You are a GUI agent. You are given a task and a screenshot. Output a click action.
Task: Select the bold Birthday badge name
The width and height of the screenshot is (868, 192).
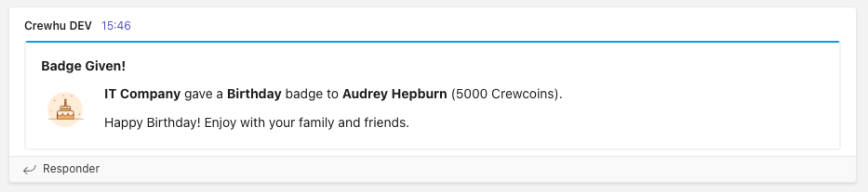click(x=254, y=94)
